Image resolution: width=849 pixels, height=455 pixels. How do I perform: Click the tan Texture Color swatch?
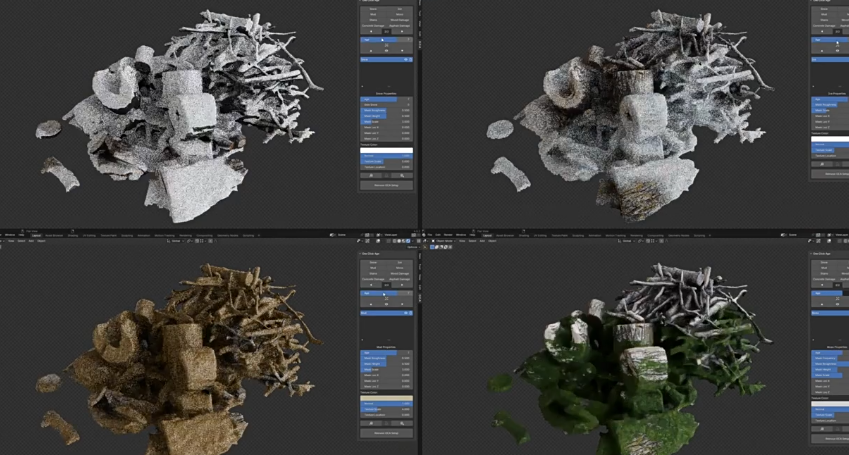click(x=386, y=398)
